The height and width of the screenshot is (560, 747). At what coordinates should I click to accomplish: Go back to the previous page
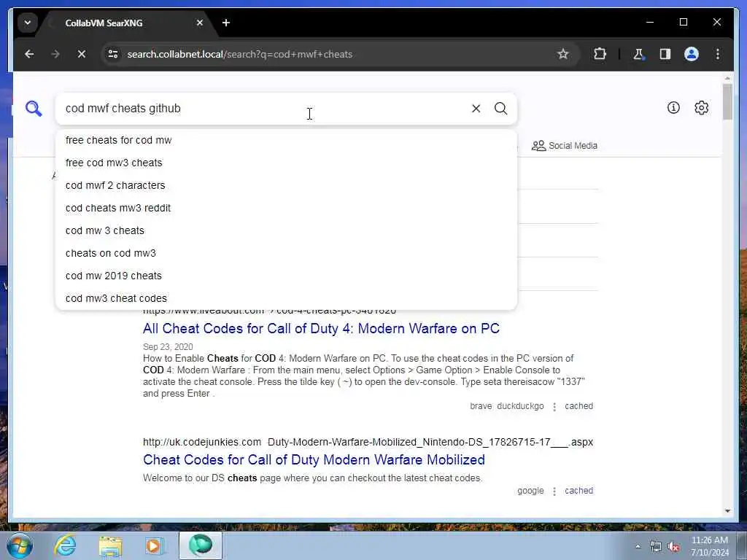[x=29, y=54]
